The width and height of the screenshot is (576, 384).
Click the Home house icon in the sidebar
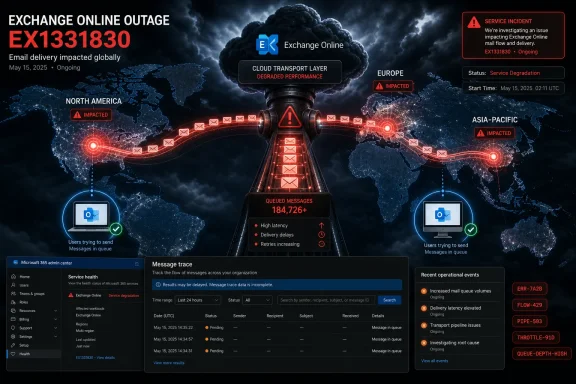click(x=14, y=276)
